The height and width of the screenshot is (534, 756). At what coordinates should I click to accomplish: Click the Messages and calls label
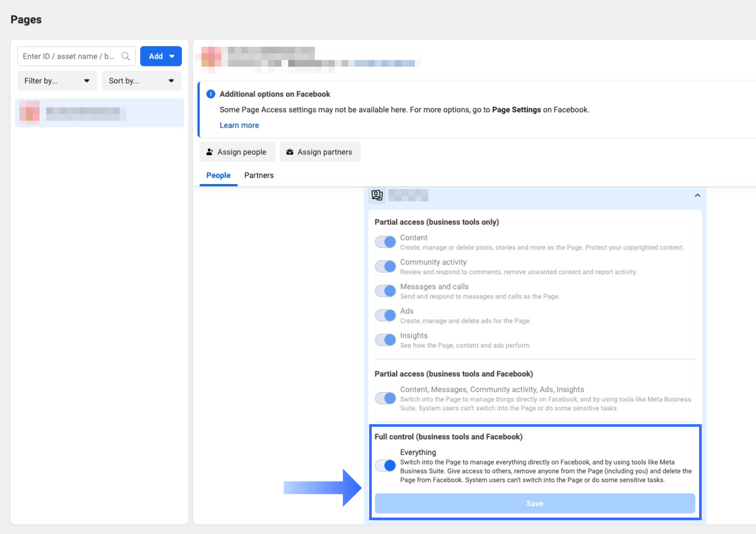click(434, 287)
